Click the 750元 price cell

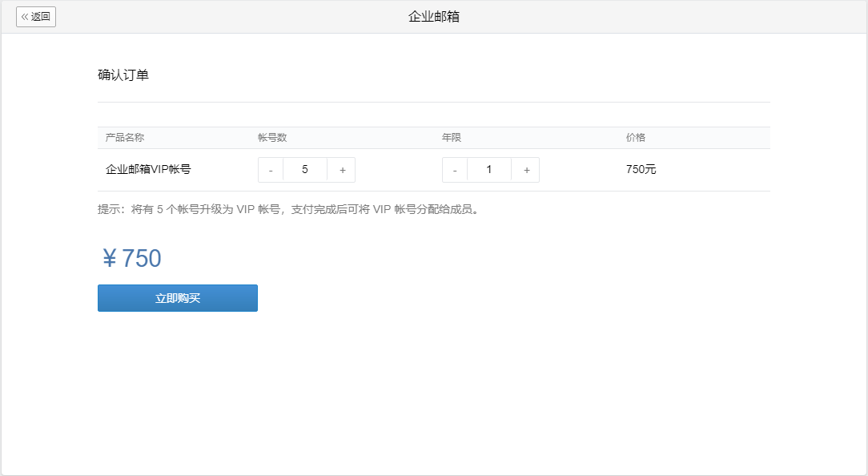click(641, 170)
